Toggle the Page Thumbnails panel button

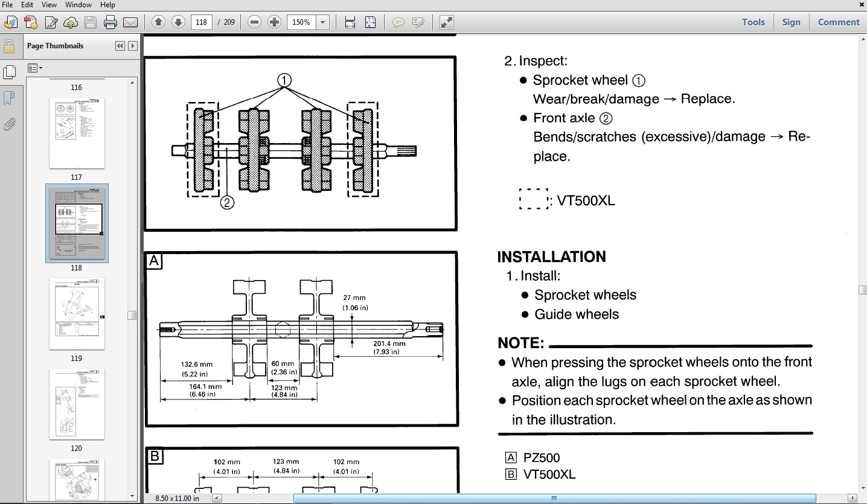pos(9,72)
